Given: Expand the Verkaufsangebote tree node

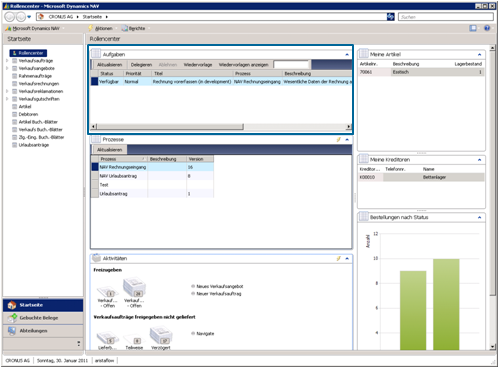Looking at the screenshot, I should pos(7,68).
